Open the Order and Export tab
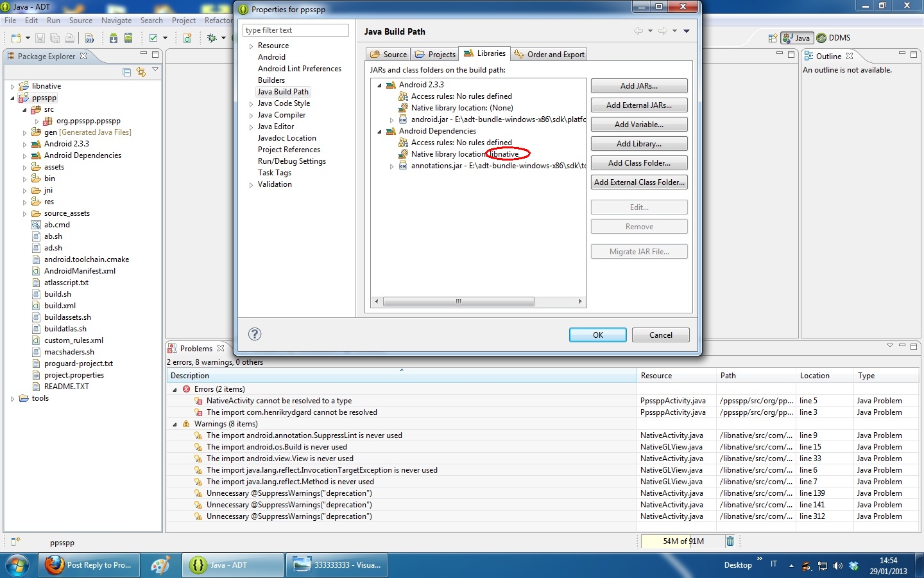Screen dimensions: 924x578 550,55
